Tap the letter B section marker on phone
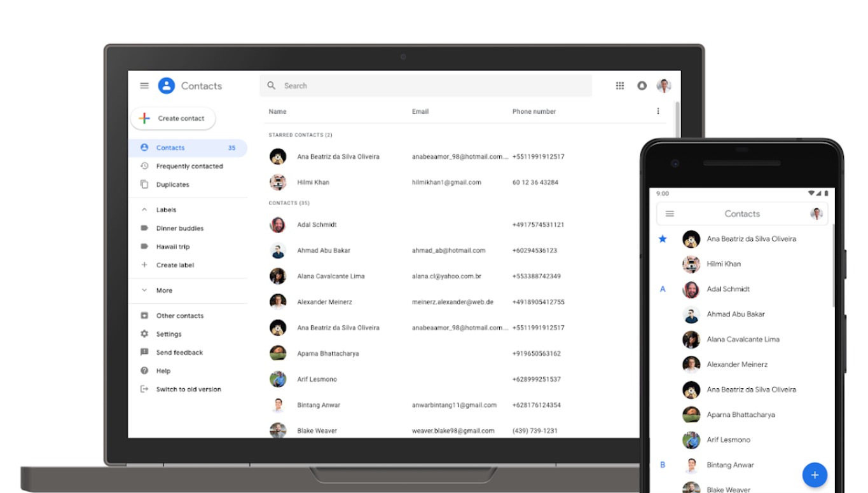 pos(663,465)
